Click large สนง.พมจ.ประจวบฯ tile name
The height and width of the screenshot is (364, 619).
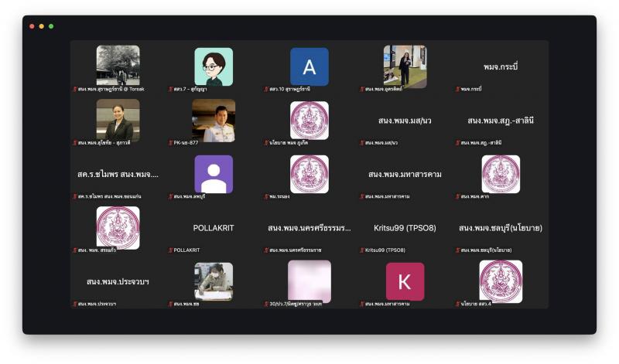pyautogui.click(x=118, y=281)
